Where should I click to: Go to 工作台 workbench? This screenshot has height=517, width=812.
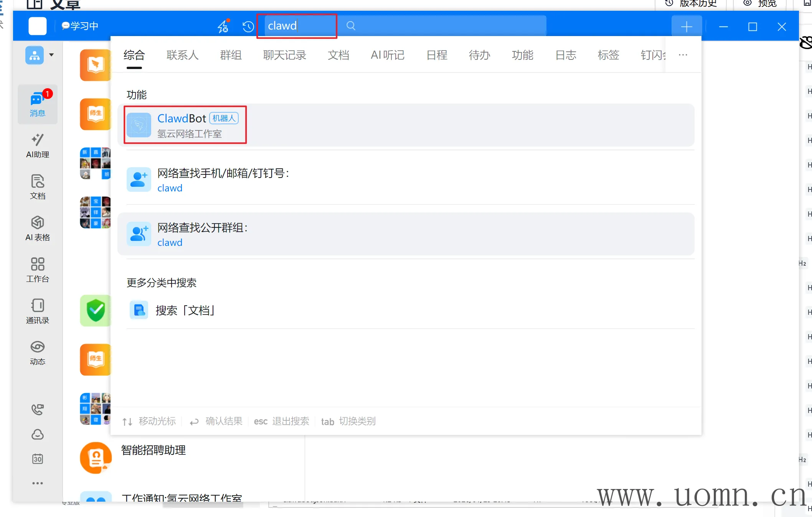click(37, 270)
